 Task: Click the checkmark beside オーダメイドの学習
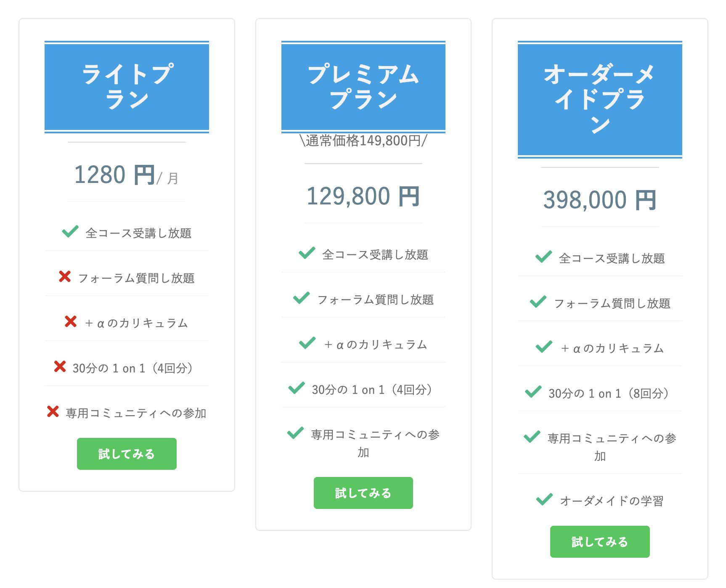[x=545, y=499]
